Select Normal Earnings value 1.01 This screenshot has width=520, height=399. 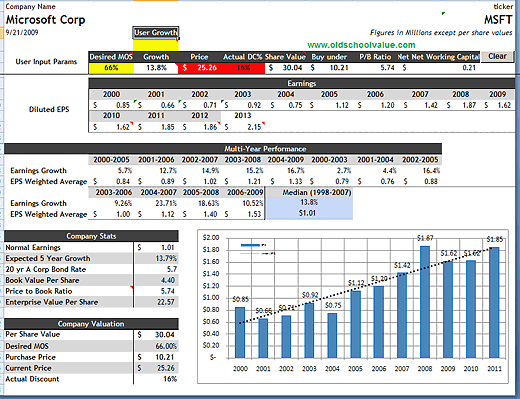(x=156, y=247)
